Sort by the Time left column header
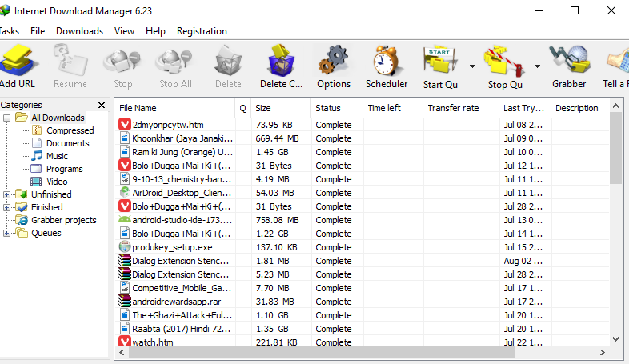Screen dimensions: 629x364 (393, 108)
